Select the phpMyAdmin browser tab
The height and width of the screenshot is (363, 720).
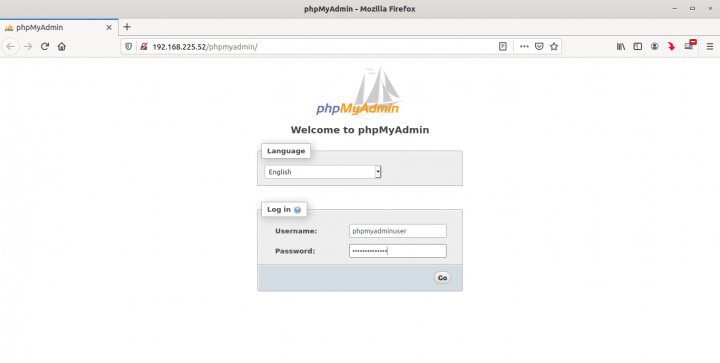59,28
